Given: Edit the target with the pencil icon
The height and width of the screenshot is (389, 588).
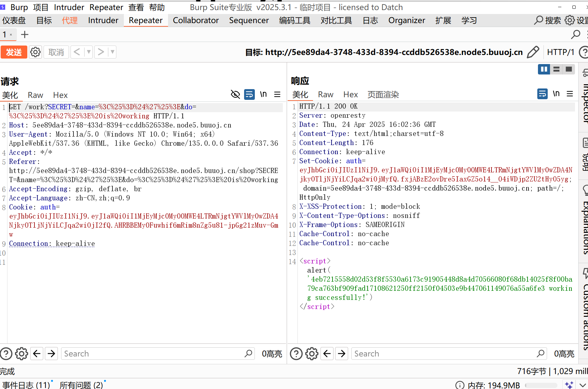Looking at the screenshot, I should click(533, 52).
